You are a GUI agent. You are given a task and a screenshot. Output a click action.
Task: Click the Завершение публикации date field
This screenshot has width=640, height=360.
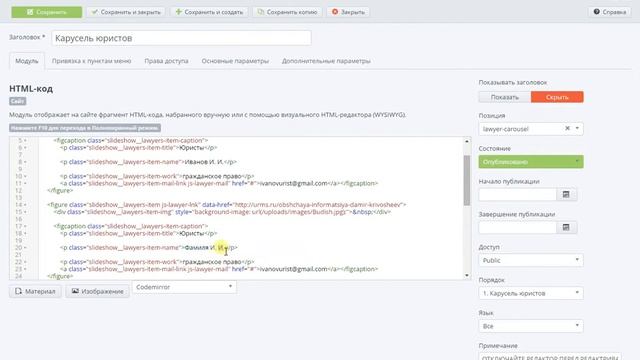point(518,227)
